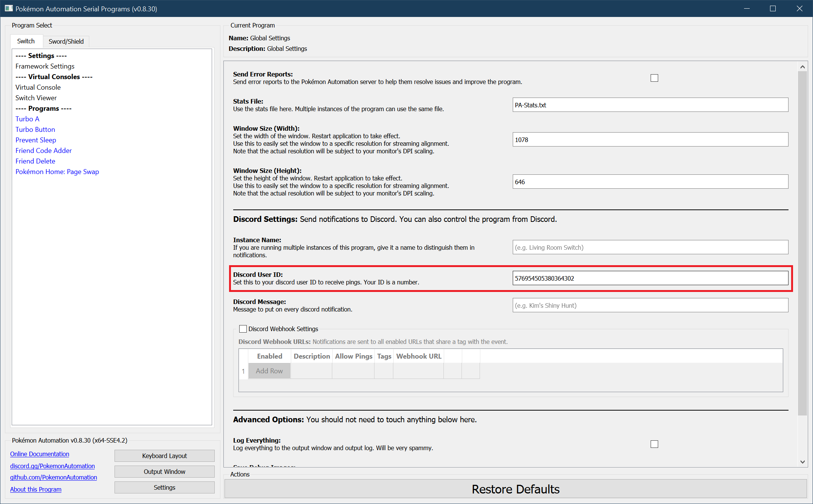Viewport: 813px width, 504px height.
Task: Enable the Send Error Reports checkbox
Action: tap(654, 78)
